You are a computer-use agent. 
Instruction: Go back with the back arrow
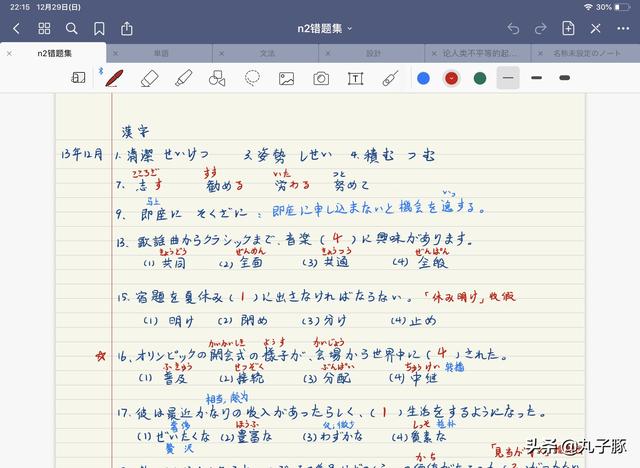(x=16, y=29)
